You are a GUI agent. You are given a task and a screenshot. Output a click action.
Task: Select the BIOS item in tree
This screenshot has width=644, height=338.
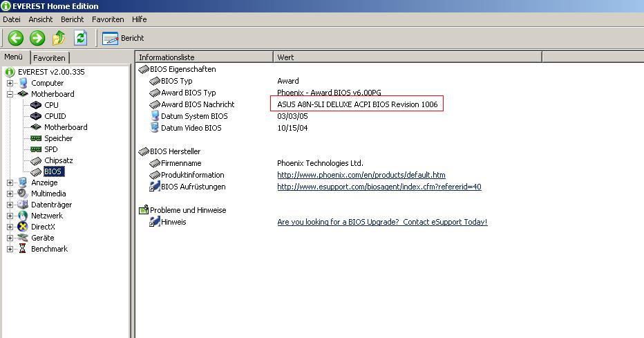point(54,171)
